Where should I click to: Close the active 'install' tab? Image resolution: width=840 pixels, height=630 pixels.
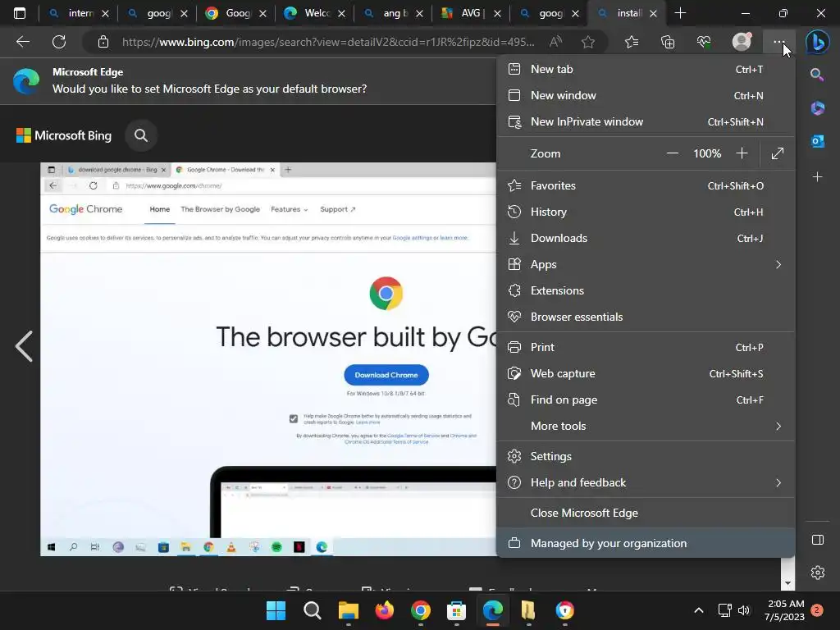[653, 13]
